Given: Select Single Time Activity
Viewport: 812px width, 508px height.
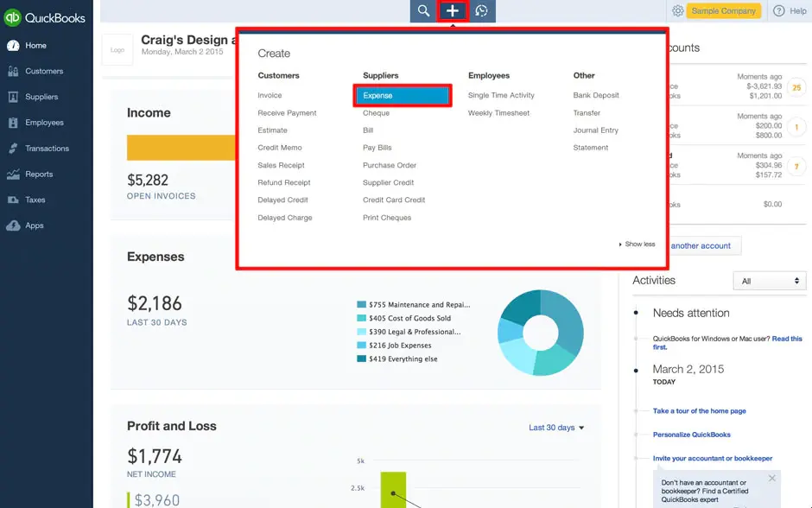Looking at the screenshot, I should point(501,95).
